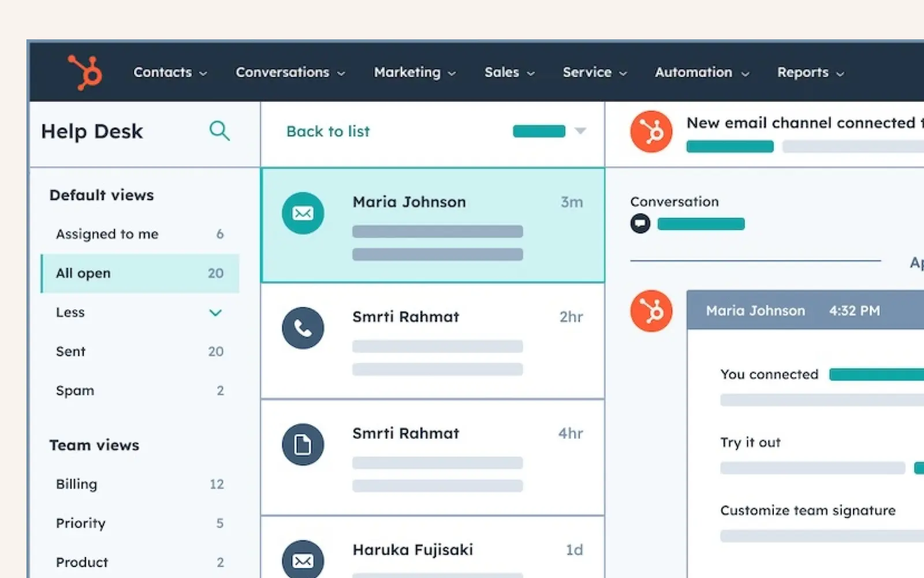
Task: Open the Service menu
Action: (595, 72)
